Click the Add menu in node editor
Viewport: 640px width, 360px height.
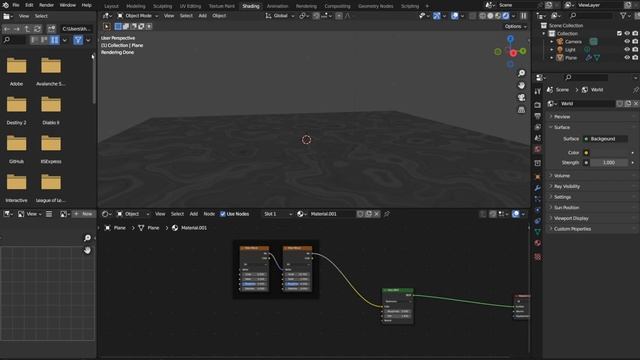click(193, 214)
